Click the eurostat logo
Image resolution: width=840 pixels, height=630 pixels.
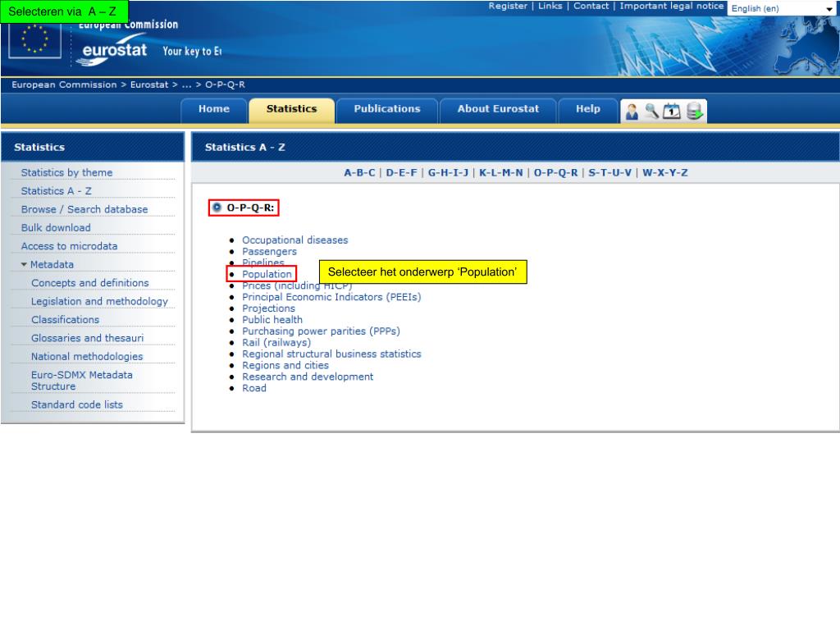coord(112,52)
